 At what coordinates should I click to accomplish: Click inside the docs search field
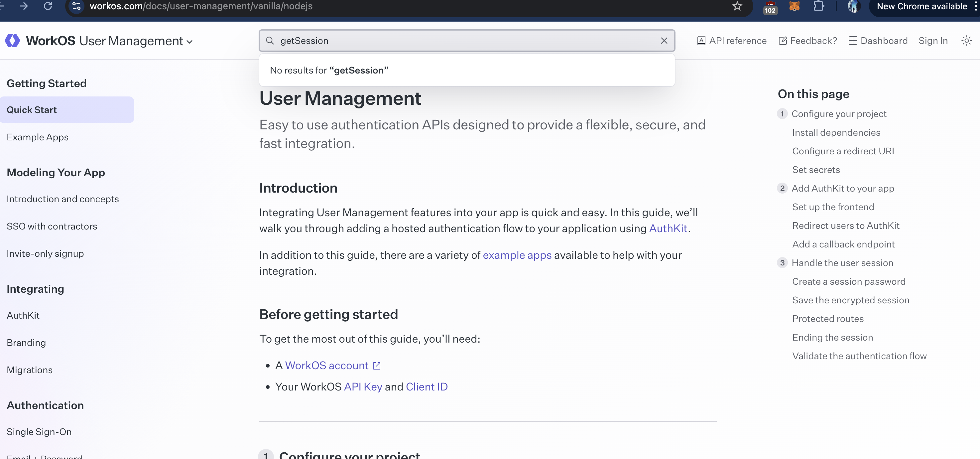(x=456, y=41)
